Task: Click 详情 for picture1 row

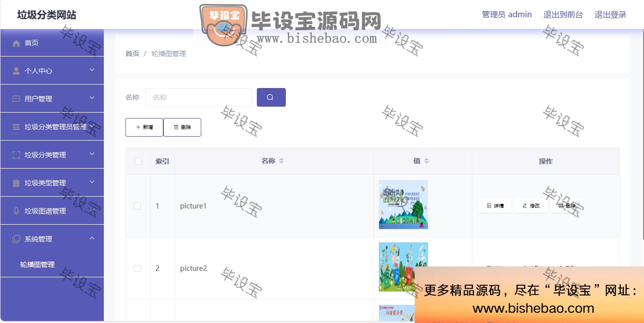Action: point(495,206)
